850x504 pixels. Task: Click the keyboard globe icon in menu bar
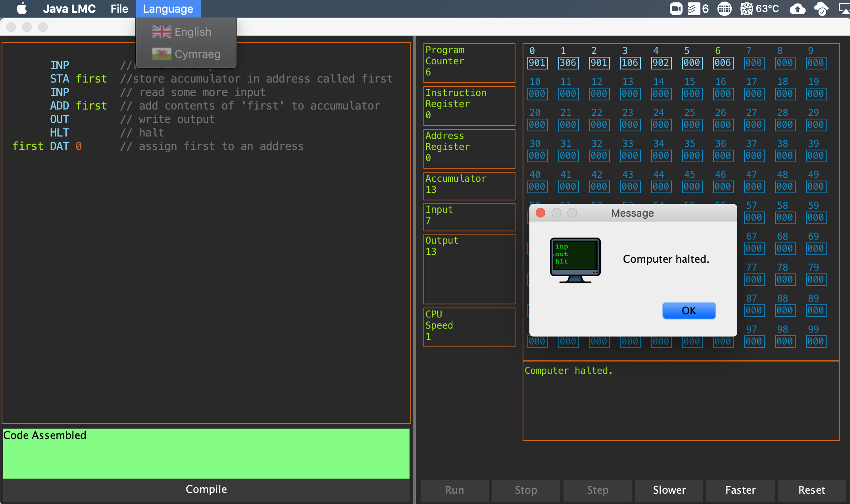(725, 8)
